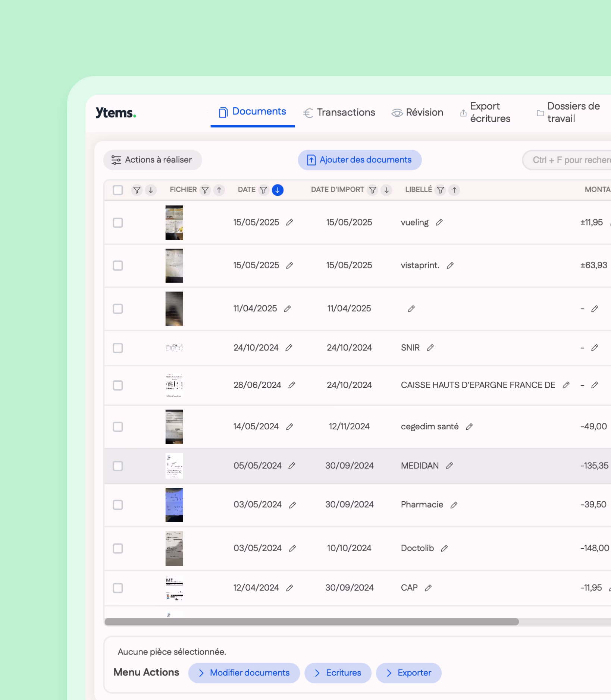Image resolution: width=611 pixels, height=700 pixels.
Task: Expand the Exporter action menu
Action: tap(409, 673)
